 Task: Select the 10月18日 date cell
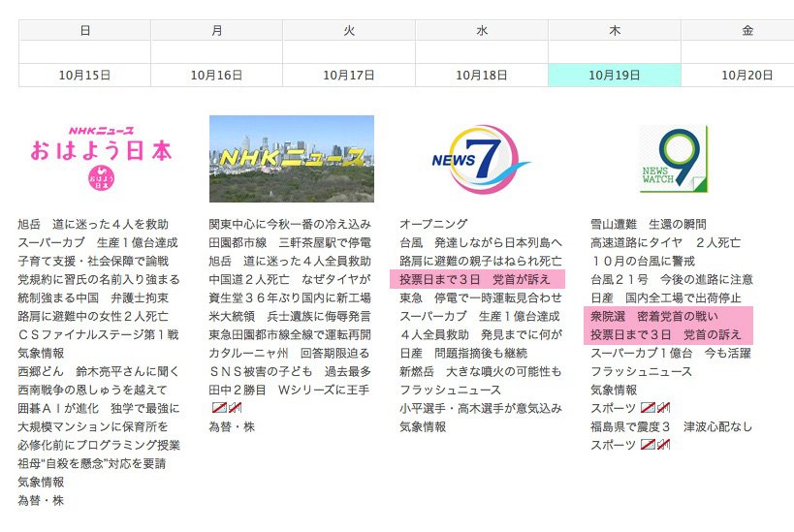(482, 76)
